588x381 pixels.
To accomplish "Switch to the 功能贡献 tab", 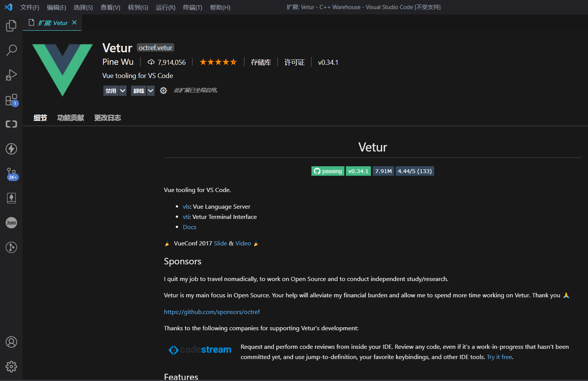I will point(70,118).
